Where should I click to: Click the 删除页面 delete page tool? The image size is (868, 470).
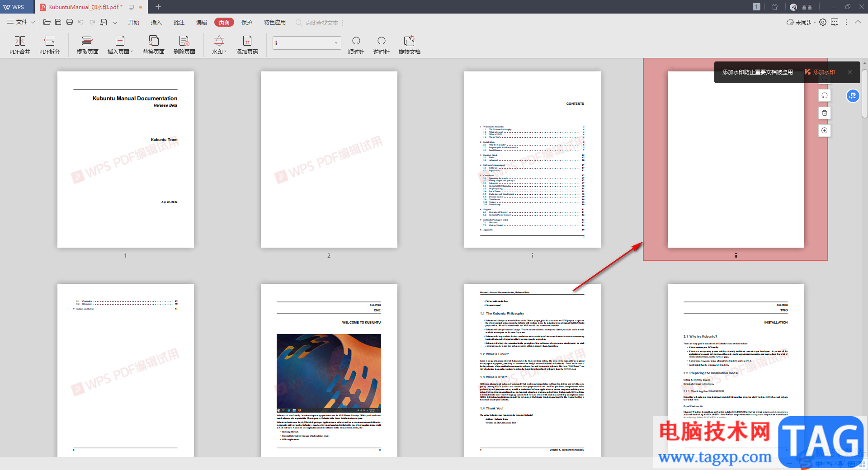(x=184, y=45)
